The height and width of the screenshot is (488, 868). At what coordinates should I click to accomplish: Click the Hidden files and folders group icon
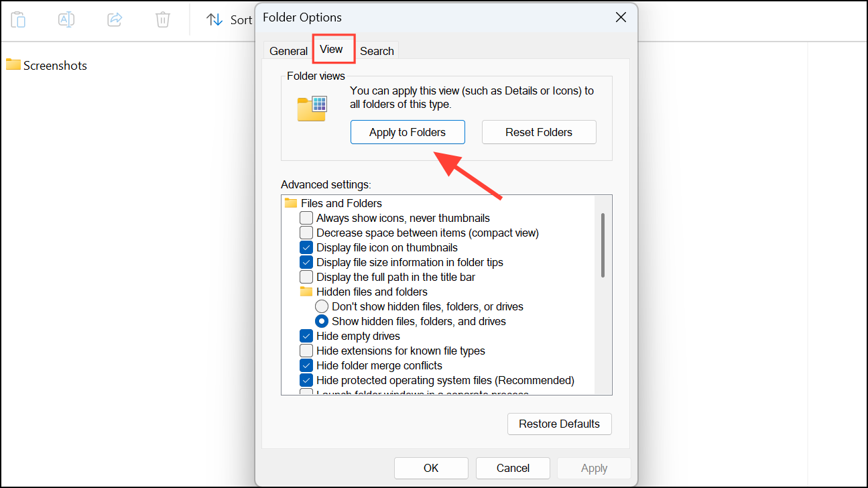tap(306, 292)
